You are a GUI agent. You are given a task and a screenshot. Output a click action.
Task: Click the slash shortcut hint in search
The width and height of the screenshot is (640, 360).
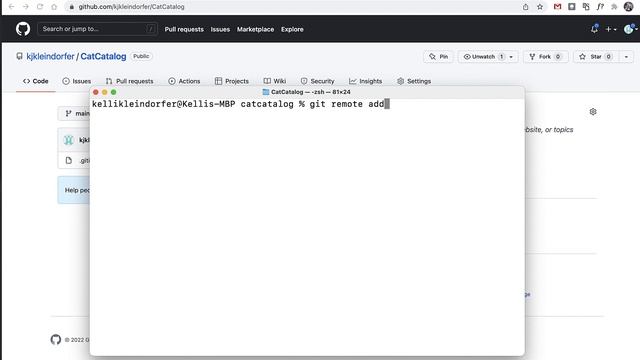click(x=151, y=29)
